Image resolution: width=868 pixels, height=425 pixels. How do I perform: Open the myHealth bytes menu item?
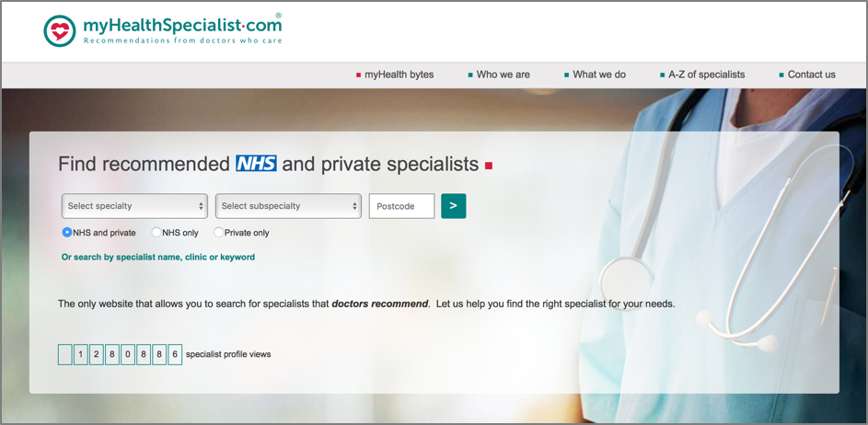tap(399, 75)
